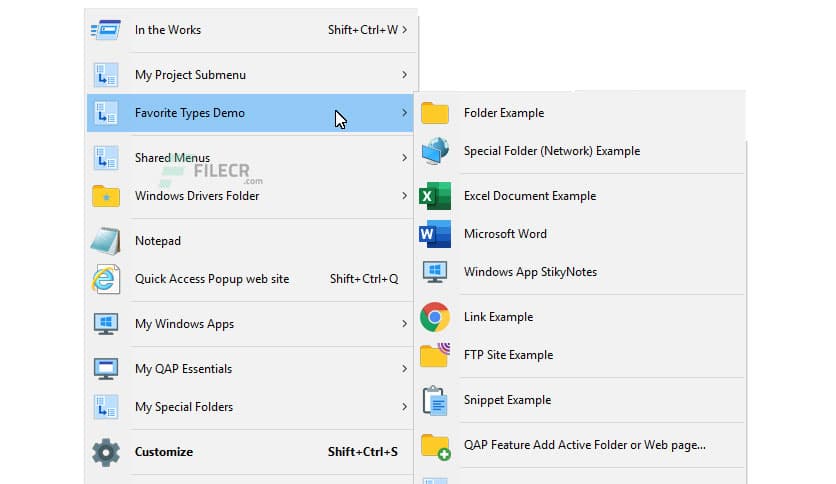
Task: Click the Shared Menus submenu icon
Action: pos(106,158)
